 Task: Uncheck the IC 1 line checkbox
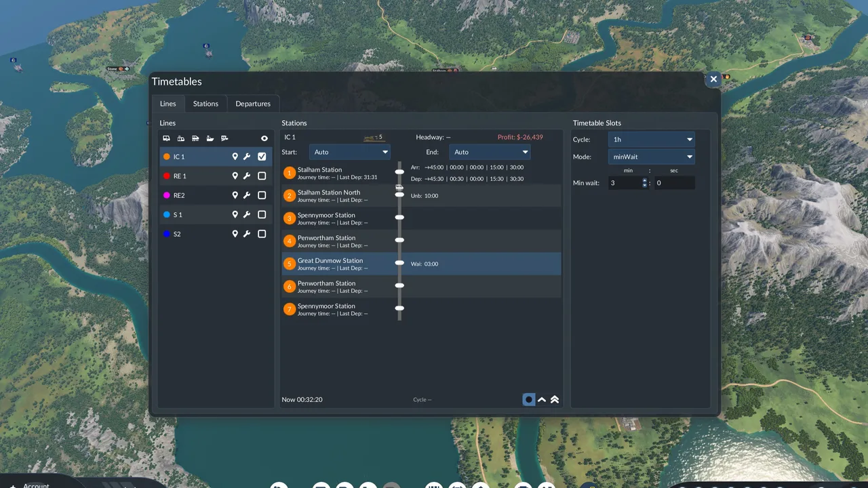click(x=262, y=157)
